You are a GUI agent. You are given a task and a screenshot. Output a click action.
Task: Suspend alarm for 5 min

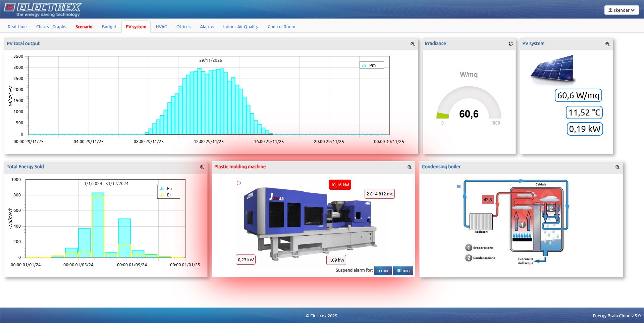(382, 271)
